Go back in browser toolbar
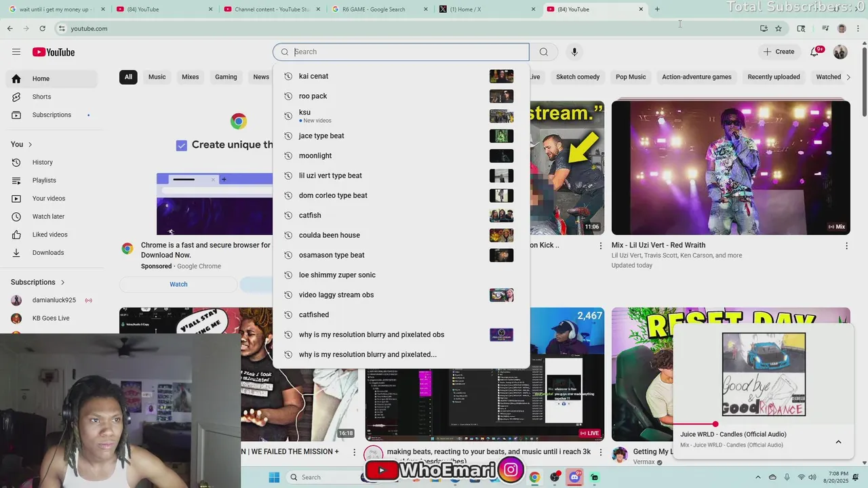868x488 pixels. (9, 28)
